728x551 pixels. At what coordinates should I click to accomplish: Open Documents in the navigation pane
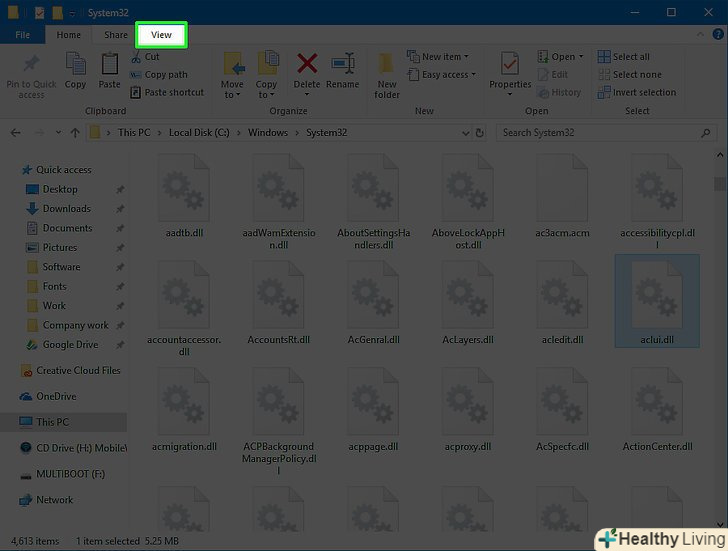click(59, 228)
